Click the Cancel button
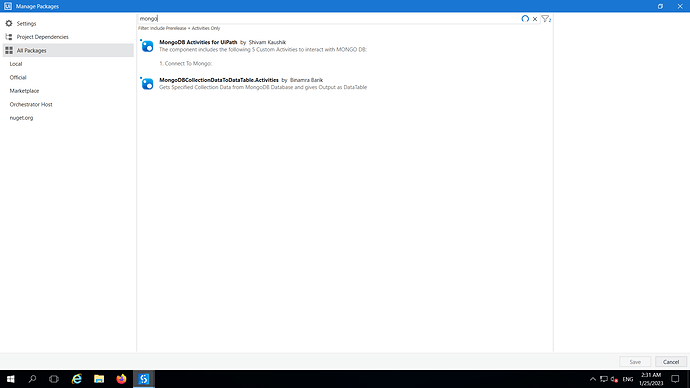The width and height of the screenshot is (690, 388). pos(671,362)
